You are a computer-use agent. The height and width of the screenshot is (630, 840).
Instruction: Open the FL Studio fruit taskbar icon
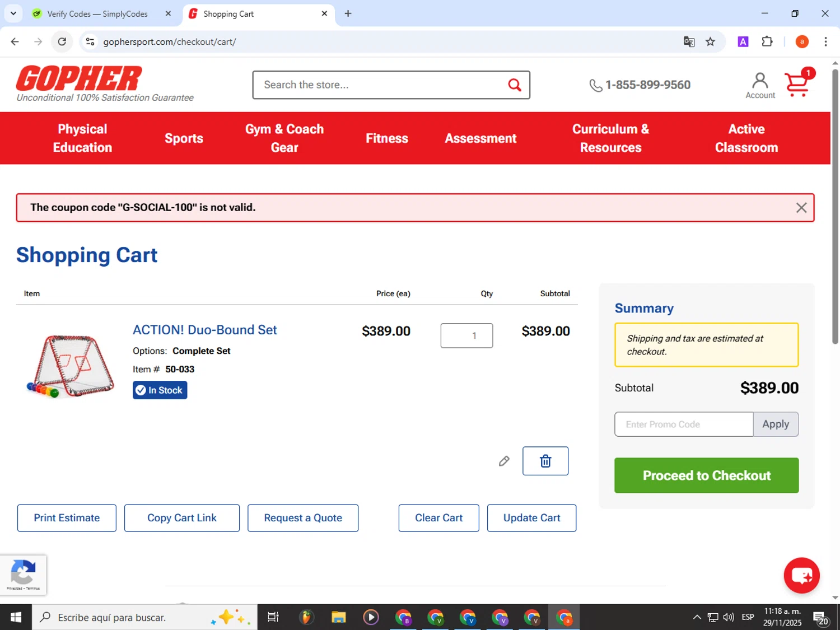click(306, 617)
